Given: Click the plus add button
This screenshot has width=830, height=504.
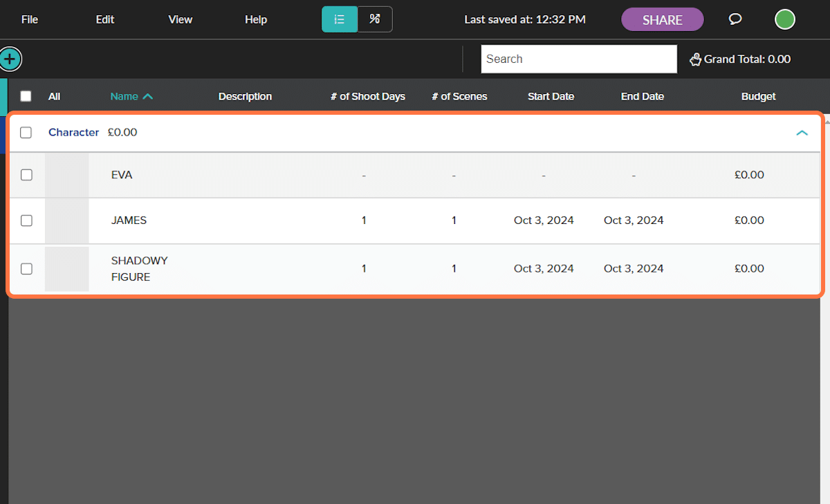Looking at the screenshot, I should 10,59.
